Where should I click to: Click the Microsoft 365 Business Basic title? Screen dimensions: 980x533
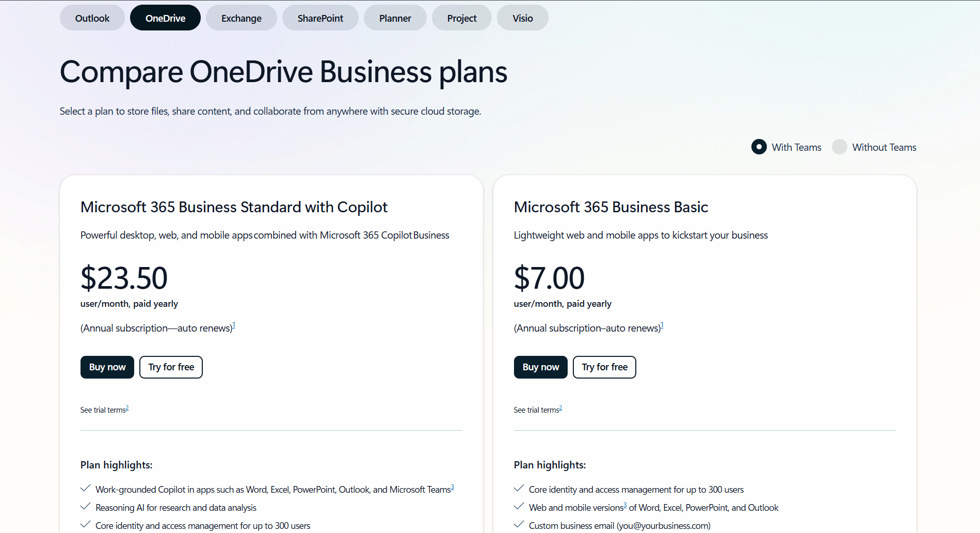611,207
